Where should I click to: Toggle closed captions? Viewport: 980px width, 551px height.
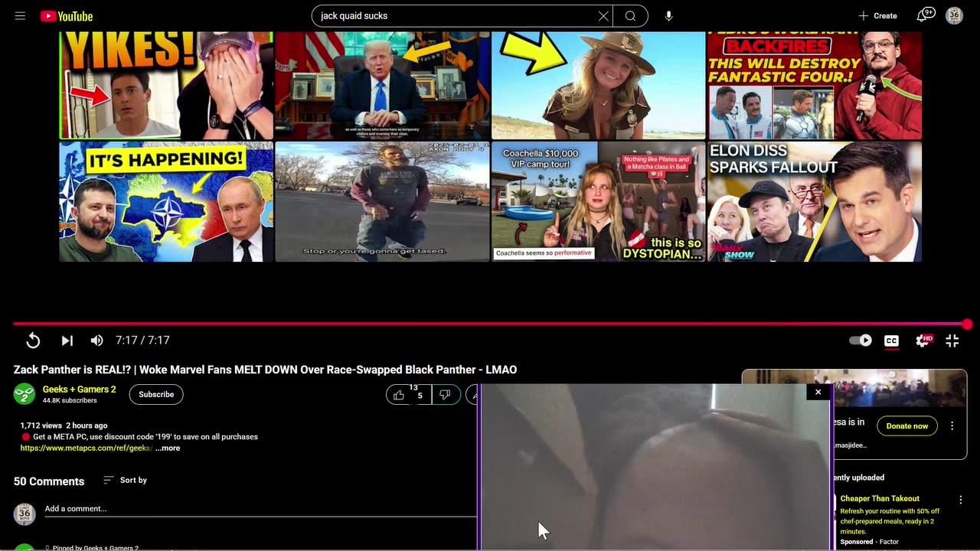point(891,341)
